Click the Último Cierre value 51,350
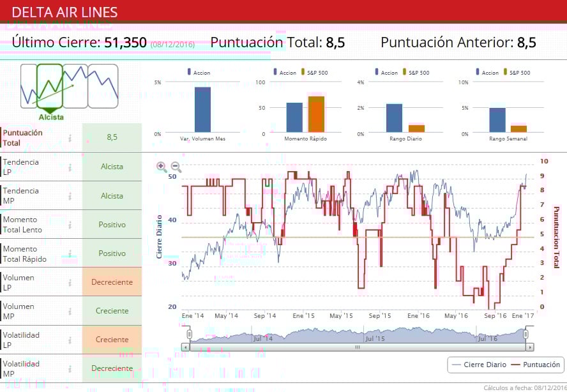Image resolution: width=567 pixels, height=392 pixels. (126, 42)
